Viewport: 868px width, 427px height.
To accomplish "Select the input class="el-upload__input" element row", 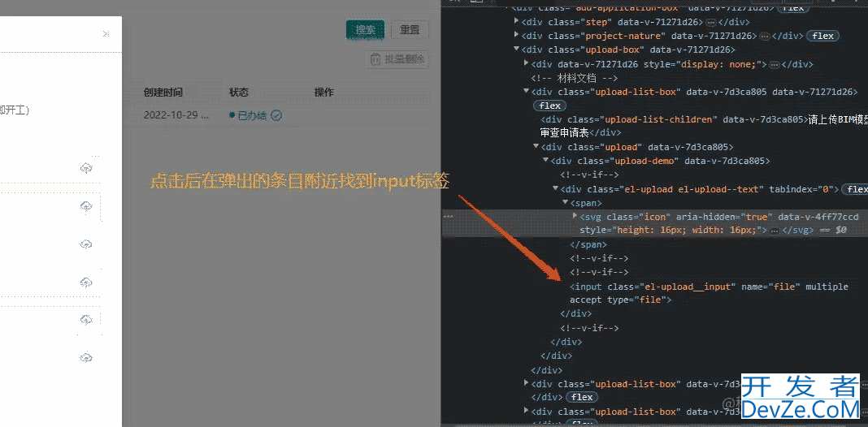I will (x=709, y=293).
